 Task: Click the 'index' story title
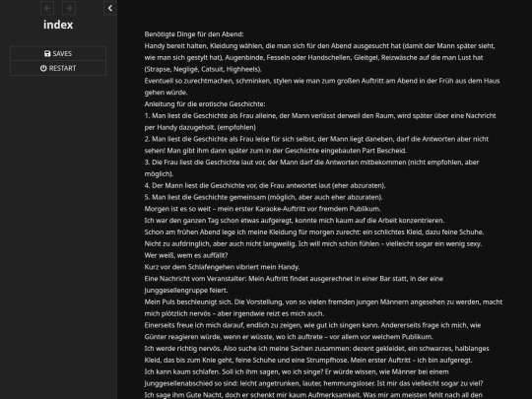click(x=58, y=25)
